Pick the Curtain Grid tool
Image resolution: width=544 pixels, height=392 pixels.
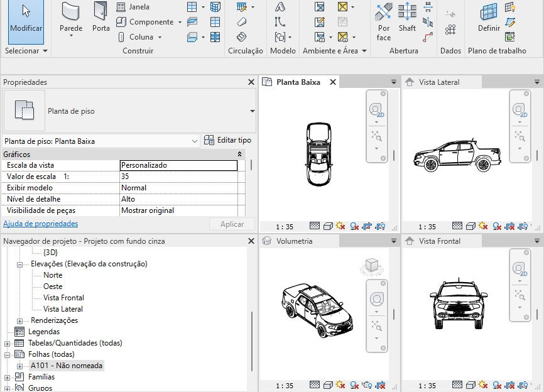pyautogui.click(x=215, y=22)
